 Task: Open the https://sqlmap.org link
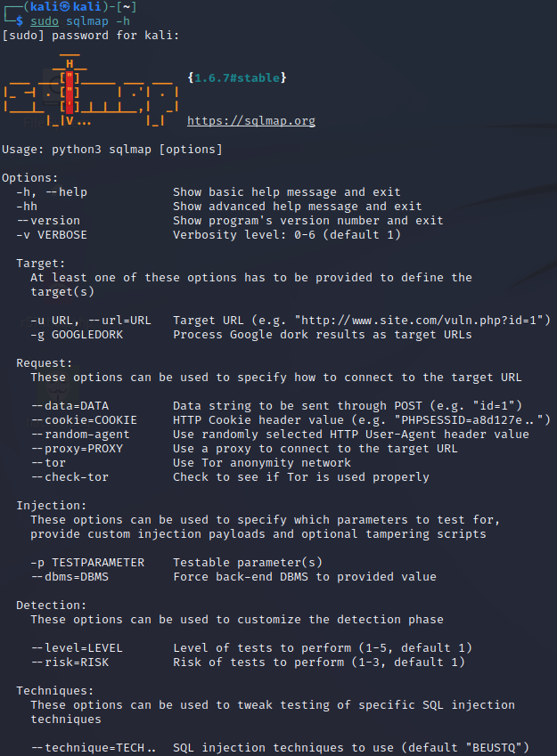[251, 120]
